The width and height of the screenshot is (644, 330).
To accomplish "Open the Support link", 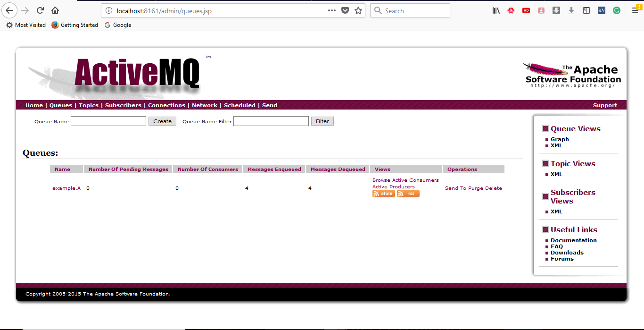I will 605,105.
